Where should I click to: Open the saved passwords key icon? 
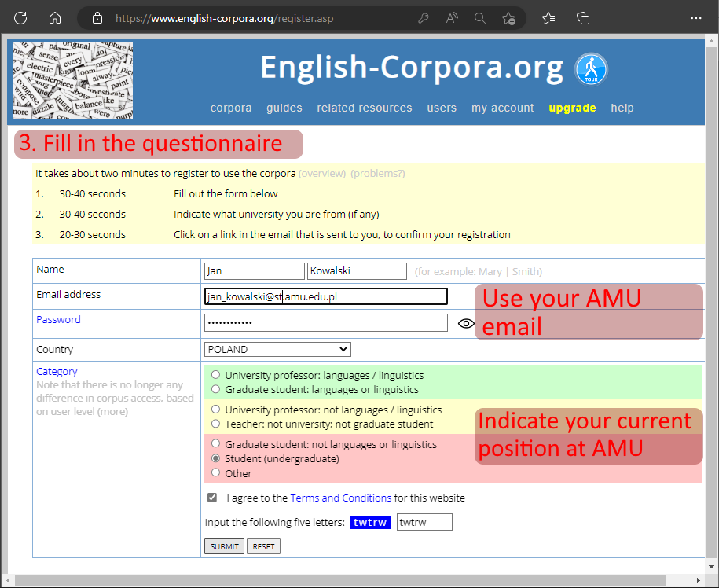point(423,17)
